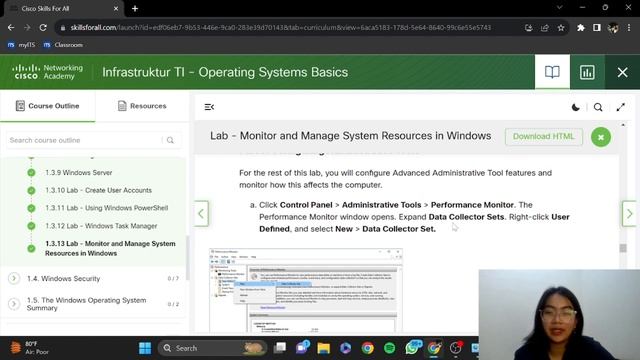Open the myITS bookmark
This screenshot has height=360, width=640.
[x=21, y=45]
